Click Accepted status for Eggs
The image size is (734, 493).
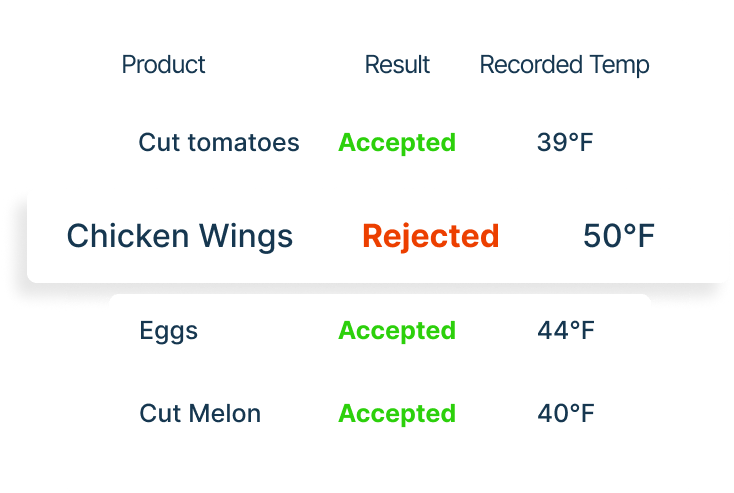(397, 331)
